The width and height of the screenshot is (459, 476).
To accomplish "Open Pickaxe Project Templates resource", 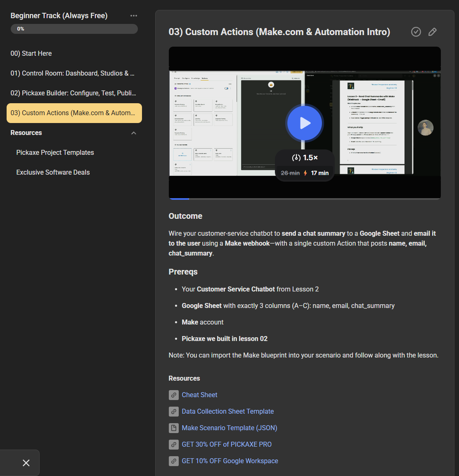I will point(55,152).
